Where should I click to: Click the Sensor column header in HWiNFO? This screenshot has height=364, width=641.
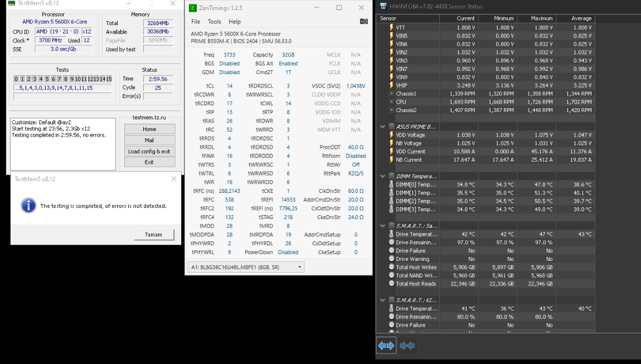point(409,18)
